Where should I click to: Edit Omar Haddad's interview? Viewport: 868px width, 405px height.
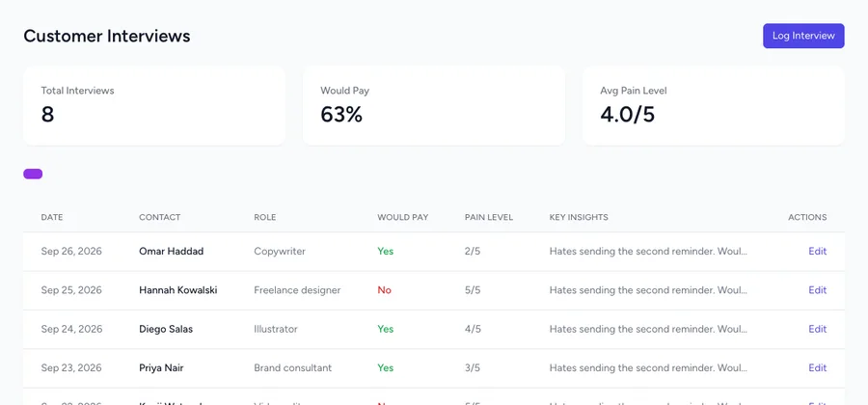pyautogui.click(x=817, y=251)
